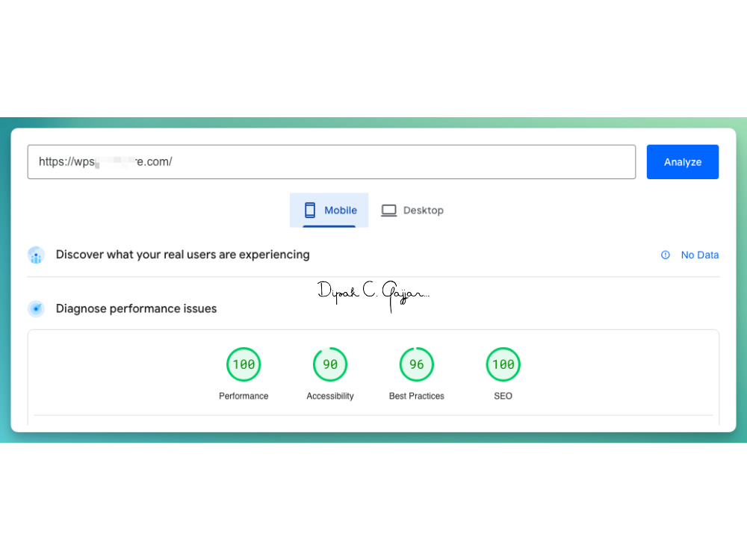Focus the URL input field
Image resolution: width=747 pixels, height=560 pixels.
pyautogui.click(x=332, y=162)
